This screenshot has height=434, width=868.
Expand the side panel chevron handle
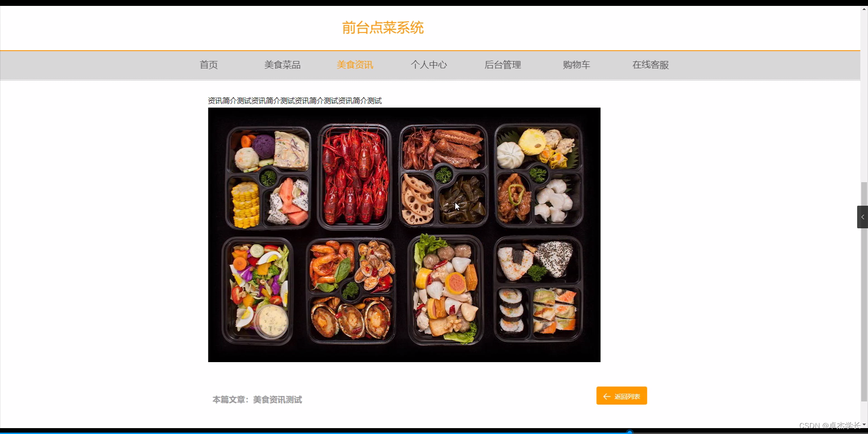tap(862, 217)
